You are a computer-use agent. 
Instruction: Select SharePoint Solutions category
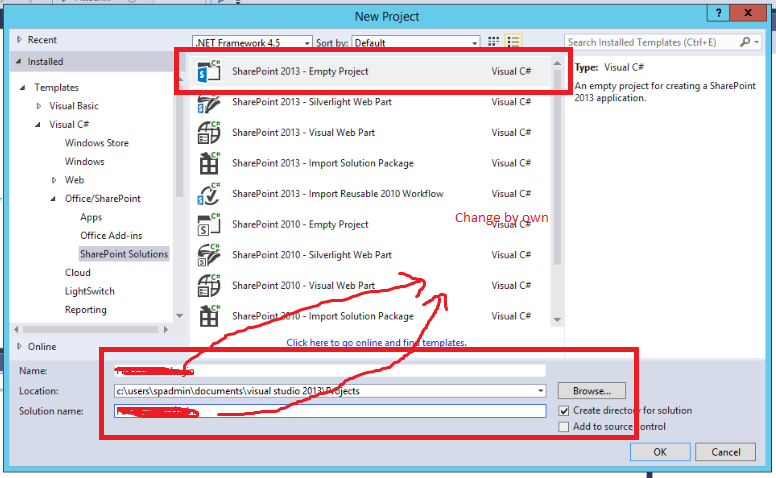pos(124,254)
